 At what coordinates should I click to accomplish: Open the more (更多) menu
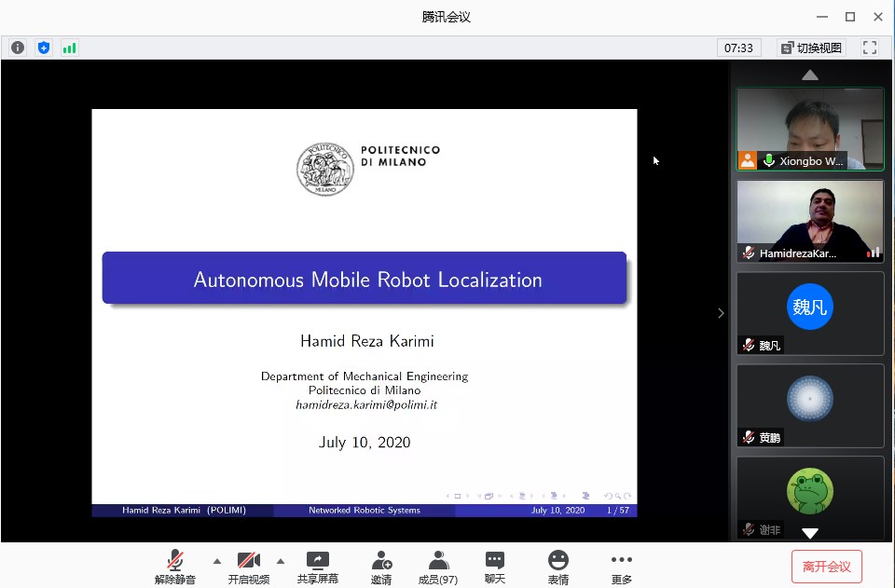tap(621, 566)
